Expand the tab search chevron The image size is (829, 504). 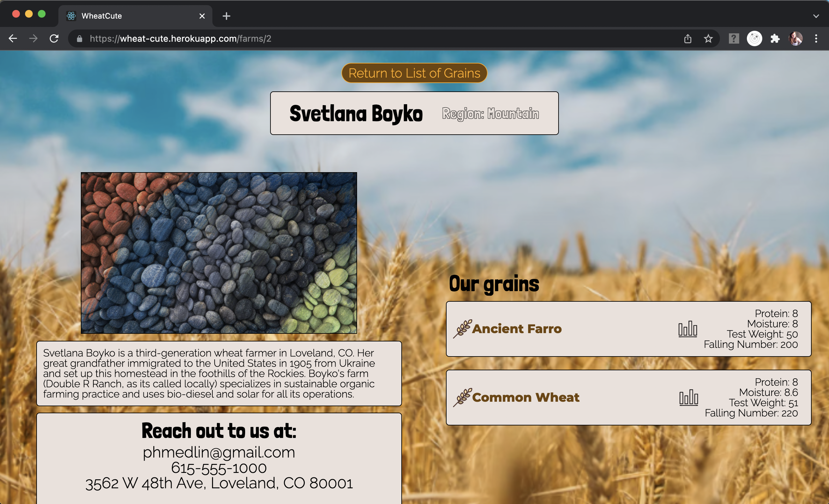click(x=816, y=16)
